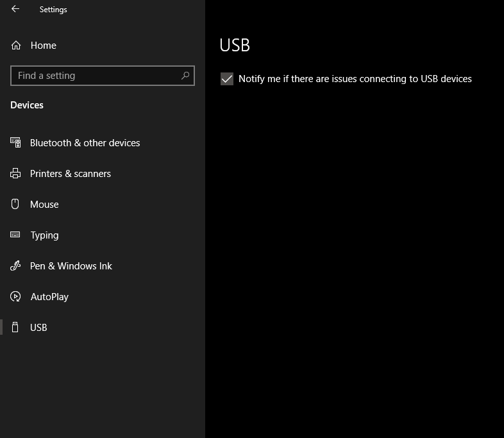Click the Mouse icon in sidebar
The image size is (504, 438).
[x=15, y=204]
